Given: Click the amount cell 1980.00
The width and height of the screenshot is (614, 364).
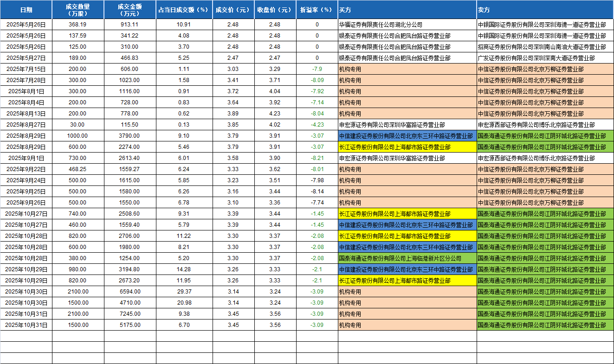Looking at the screenshot, I should click(x=130, y=247).
